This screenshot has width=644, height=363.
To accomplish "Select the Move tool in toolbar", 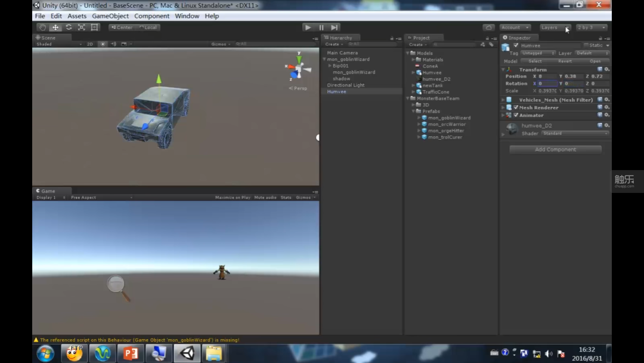I will click(55, 27).
